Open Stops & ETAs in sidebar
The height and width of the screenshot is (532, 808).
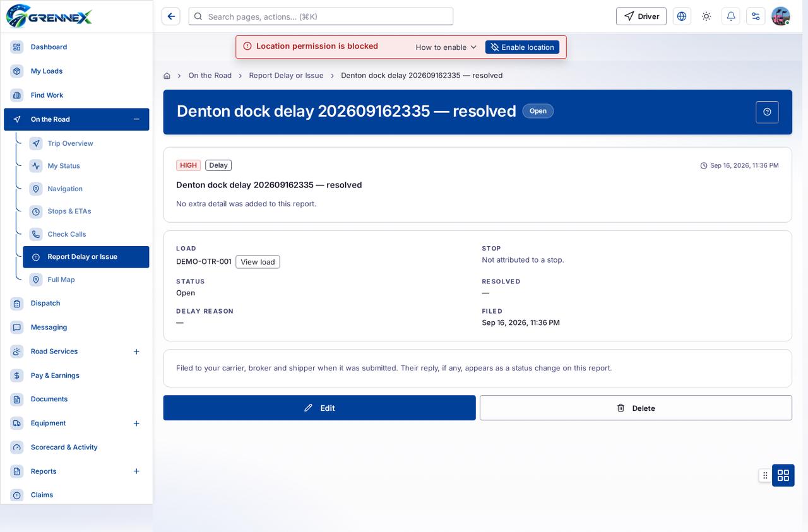pyautogui.click(x=69, y=211)
